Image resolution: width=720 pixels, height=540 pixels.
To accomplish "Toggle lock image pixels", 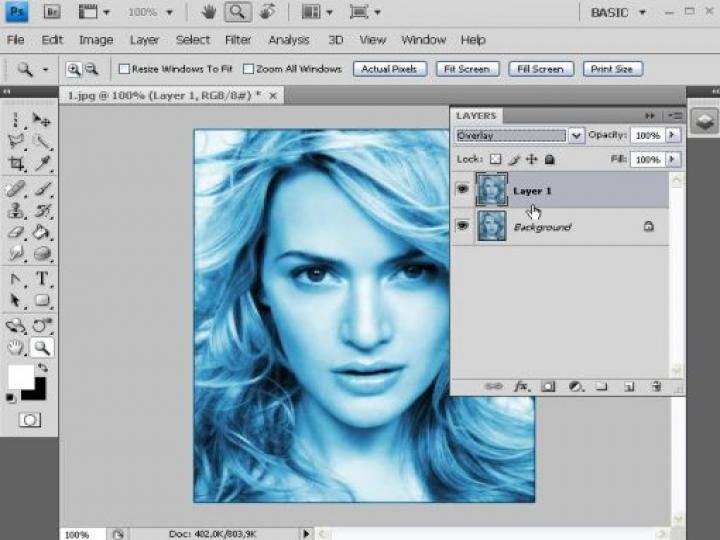I will (514, 159).
